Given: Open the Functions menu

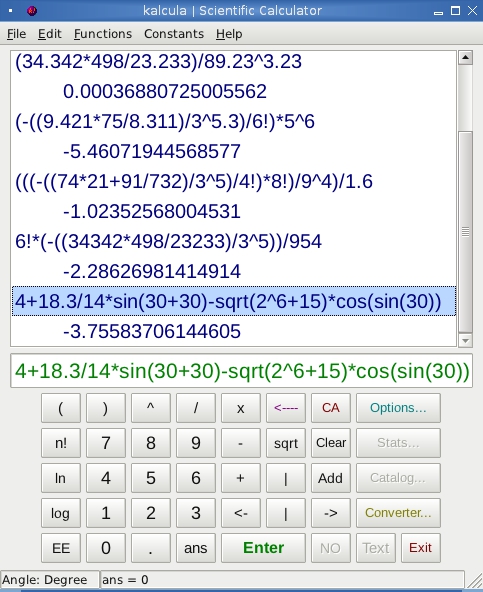Looking at the screenshot, I should point(103,34).
